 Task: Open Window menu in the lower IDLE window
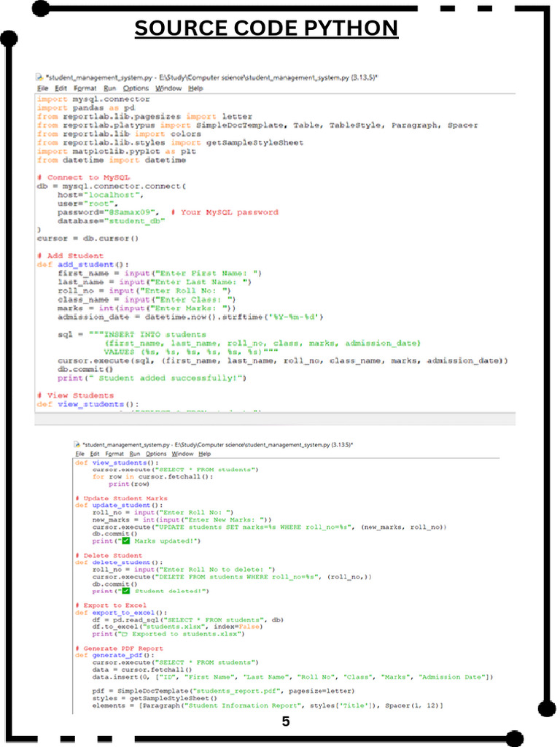pos(182,454)
